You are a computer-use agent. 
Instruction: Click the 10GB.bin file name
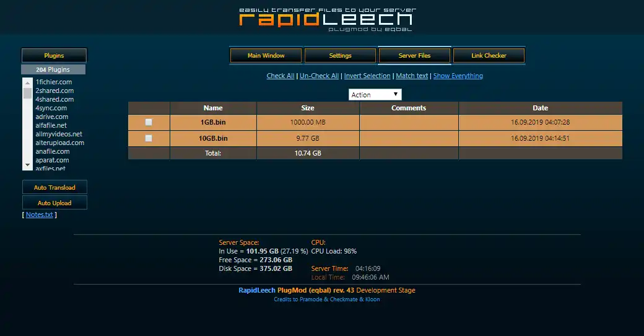pyautogui.click(x=213, y=138)
